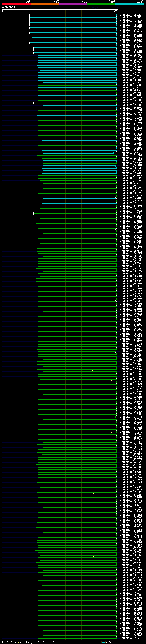Open hit UniRef100_Q9SYL9
This screenshot has width=146, height=644.
[131, 15]
